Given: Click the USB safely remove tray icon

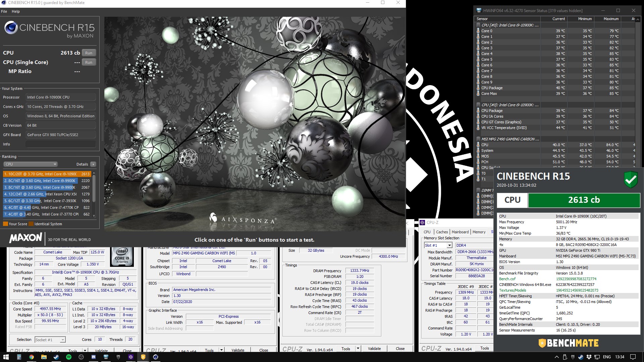Looking at the screenshot, I should [x=565, y=357].
